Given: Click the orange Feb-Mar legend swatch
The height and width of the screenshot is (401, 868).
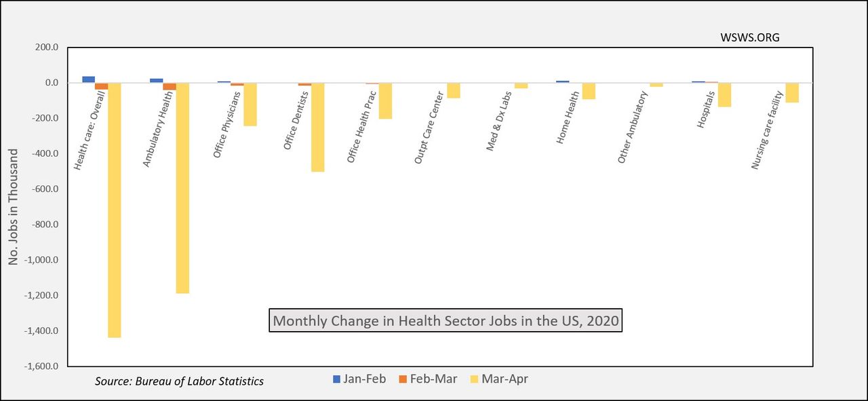Looking at the screenshot, I should (401, 379).
